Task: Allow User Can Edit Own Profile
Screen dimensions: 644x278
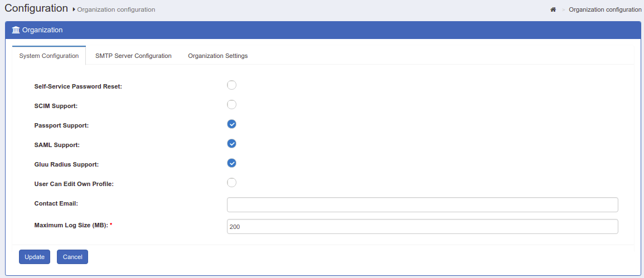Action: coord(232,183)
